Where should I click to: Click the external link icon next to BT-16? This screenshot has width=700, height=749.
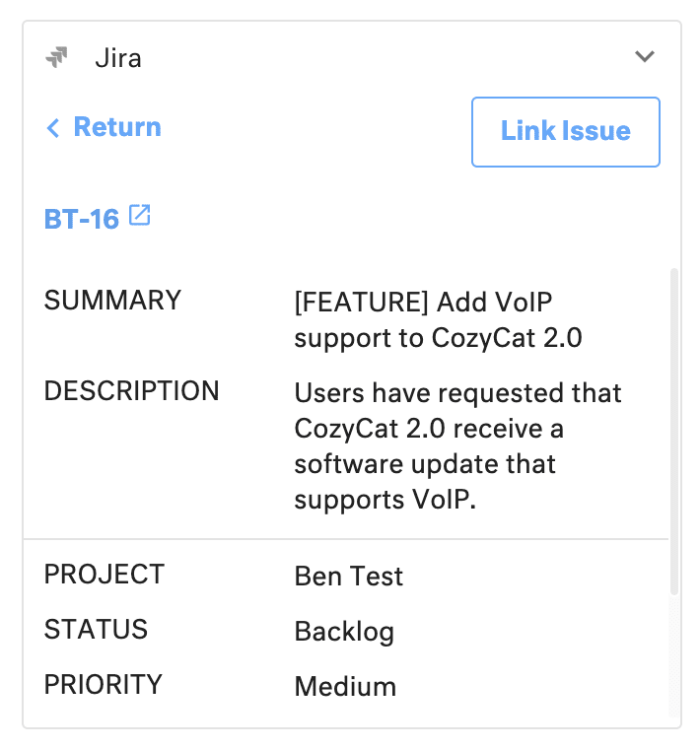[x=140, y=216]
